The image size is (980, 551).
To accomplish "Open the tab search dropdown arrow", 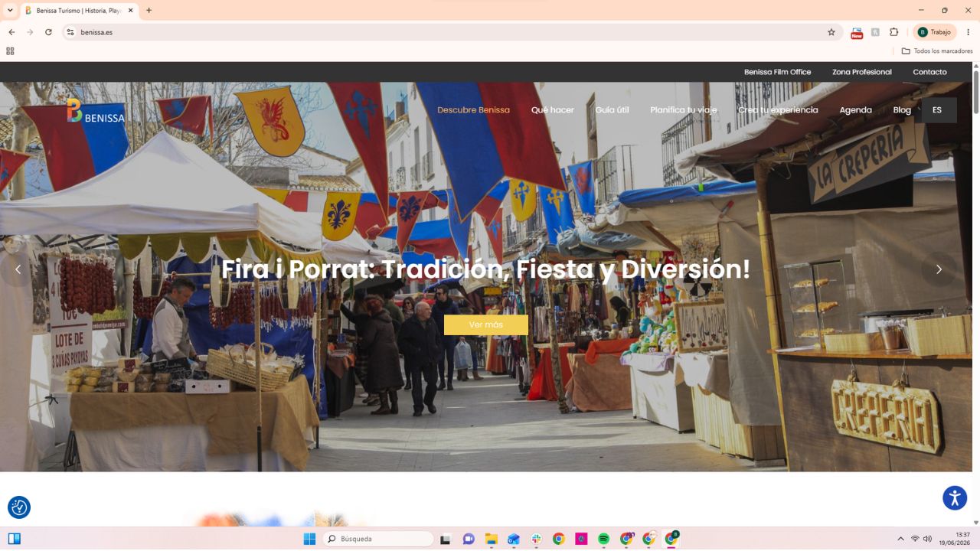I will [x=10, y=11].
